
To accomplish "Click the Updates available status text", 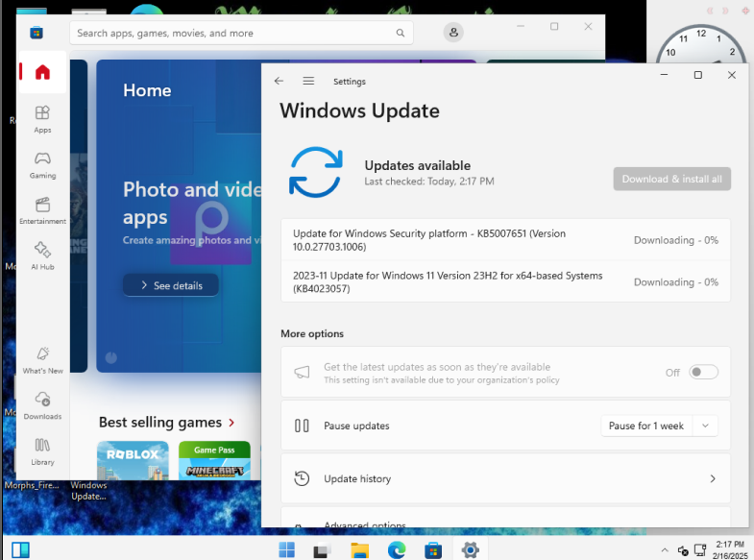I will click(x=418, y=165).
